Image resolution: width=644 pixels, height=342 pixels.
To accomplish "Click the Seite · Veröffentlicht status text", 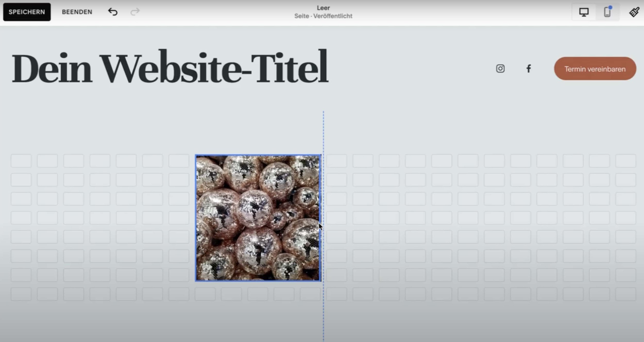I will point(323,16).
